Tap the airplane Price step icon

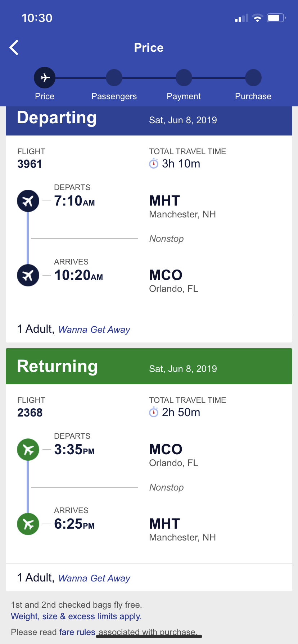click(45, 78)
